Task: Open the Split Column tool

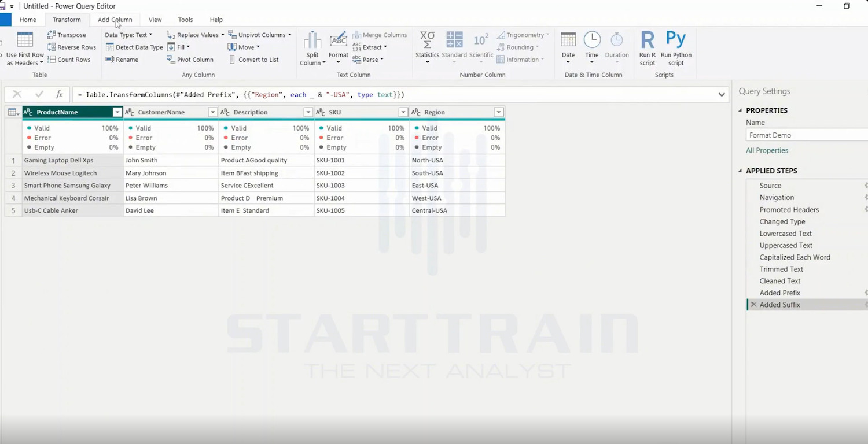Action: pyautogui.click(x=312, y=49)
